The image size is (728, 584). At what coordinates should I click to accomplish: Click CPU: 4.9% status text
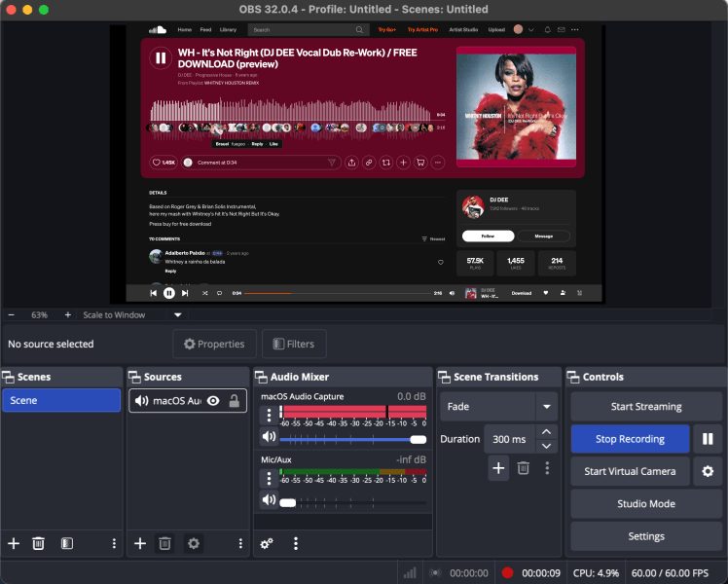[596, 573]
